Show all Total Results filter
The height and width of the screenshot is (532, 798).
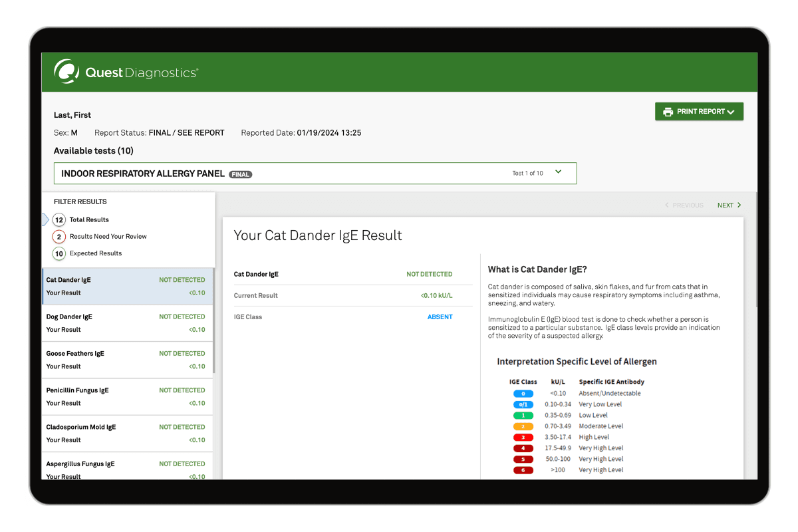pyautogui.click(x=89, y=219)
